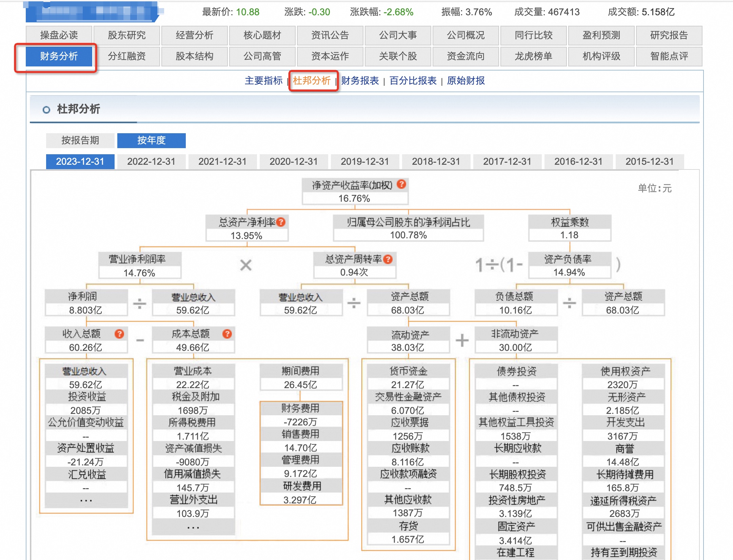Image resolution: width=733 pixels, height=560 pixels.
Task: Select the 2019-12-31 period
Action: pyautogui.click(x=365, y=161)
